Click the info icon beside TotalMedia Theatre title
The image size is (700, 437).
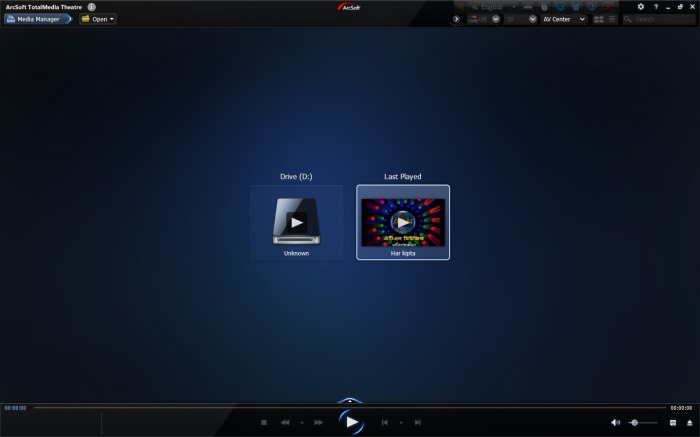pos(92,7)
